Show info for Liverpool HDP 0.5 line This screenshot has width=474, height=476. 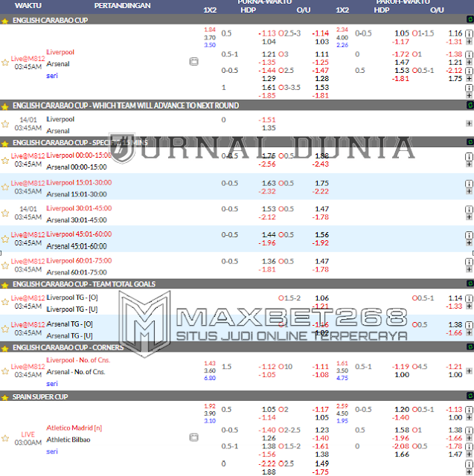coord(469,33)
